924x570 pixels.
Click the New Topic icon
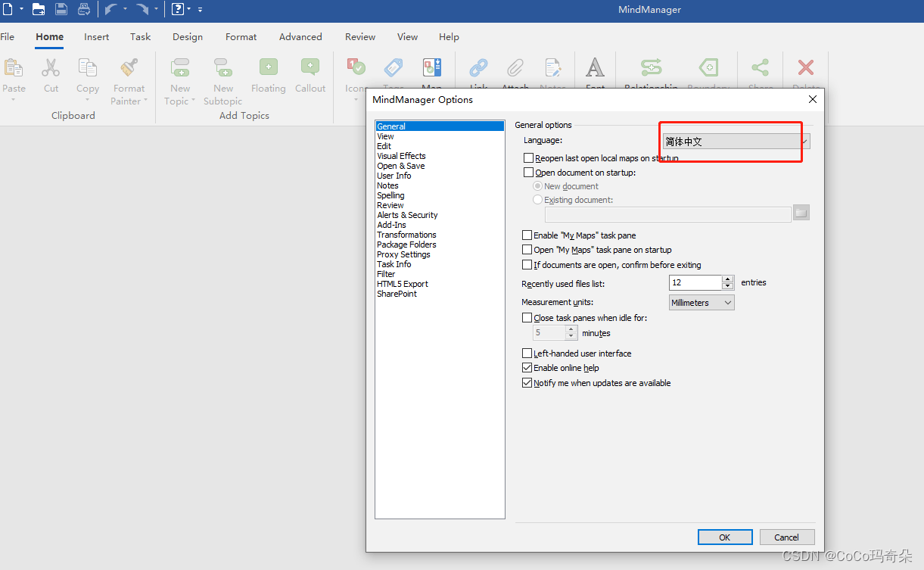[180, 69]
